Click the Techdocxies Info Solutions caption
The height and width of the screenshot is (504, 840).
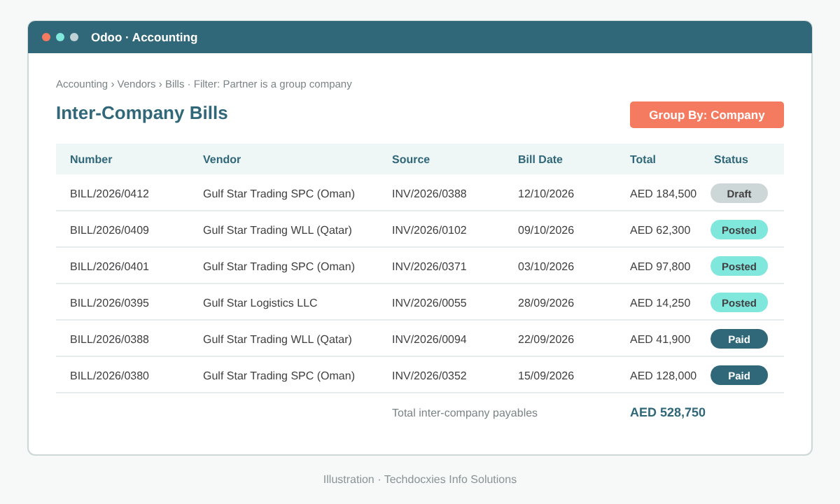[450, 479]
